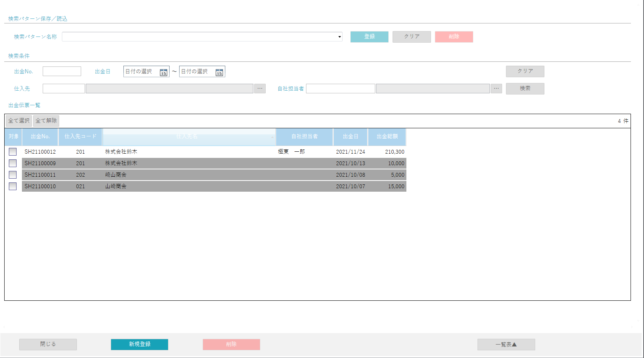The width and height of the screenshot is (644, 358).
Task: Click the 210,300 amount cell
Action: pos(387,152)
